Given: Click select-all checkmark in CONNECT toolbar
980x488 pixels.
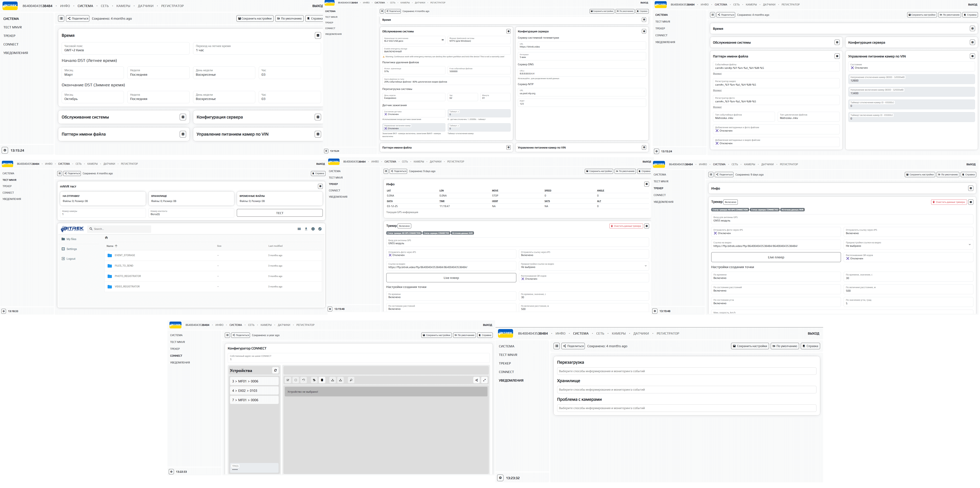Looking at the screenshot, I should coord(288,380).
